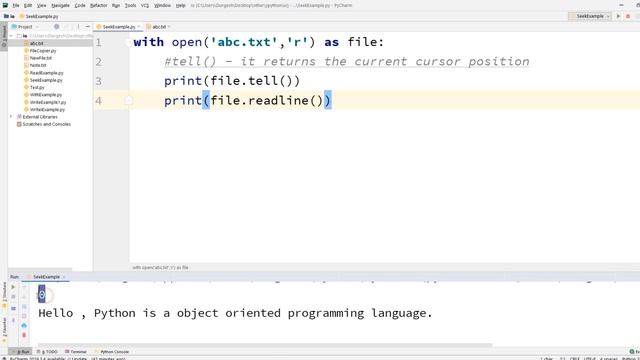Close the abc.txt editor tab

(x=169, y=27)
